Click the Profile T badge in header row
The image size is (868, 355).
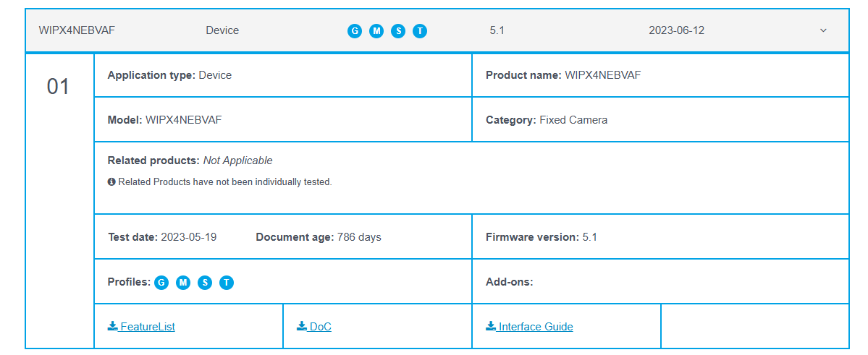click(420, 31)
